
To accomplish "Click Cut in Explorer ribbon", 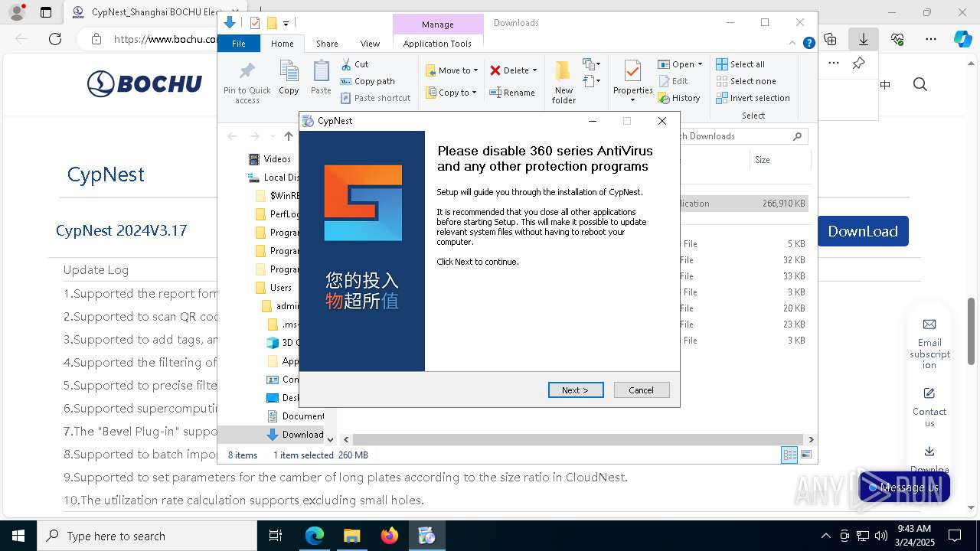I will (354, 64).
